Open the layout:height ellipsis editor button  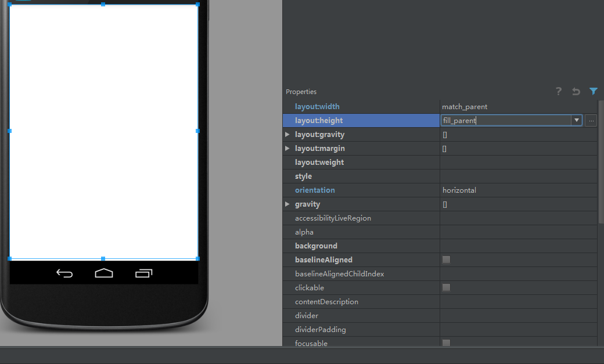pos(591,121)
